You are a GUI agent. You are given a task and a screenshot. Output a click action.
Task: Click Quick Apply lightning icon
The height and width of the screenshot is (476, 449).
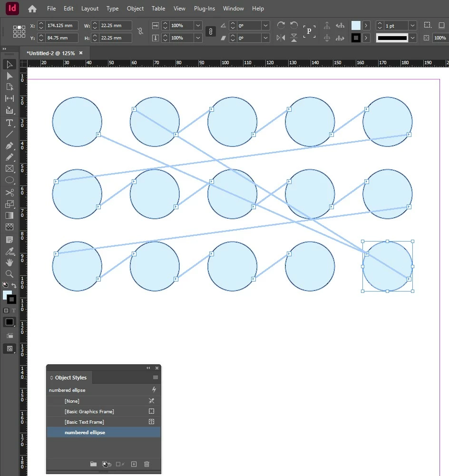(x=154, y=389)
